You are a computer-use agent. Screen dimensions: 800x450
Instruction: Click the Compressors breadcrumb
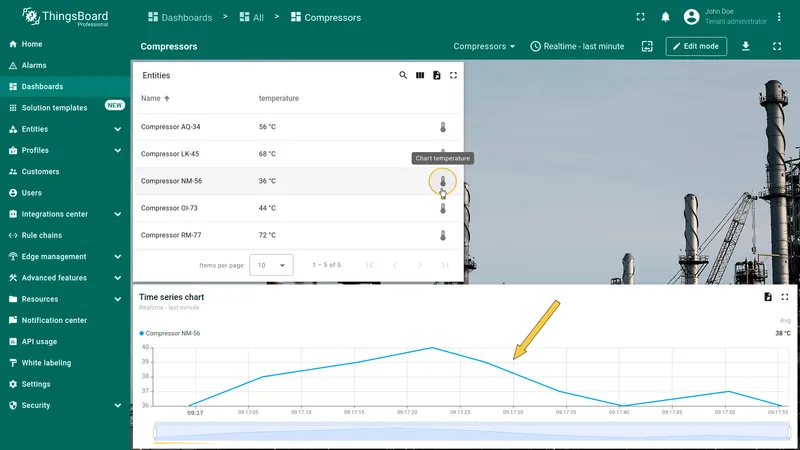[x=326, y=17]
